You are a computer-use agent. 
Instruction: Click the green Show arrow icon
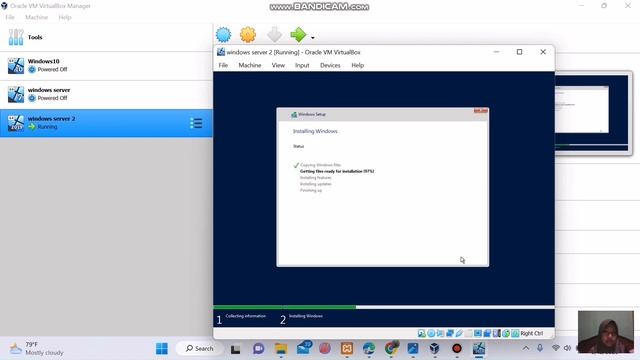coord(298,35)
